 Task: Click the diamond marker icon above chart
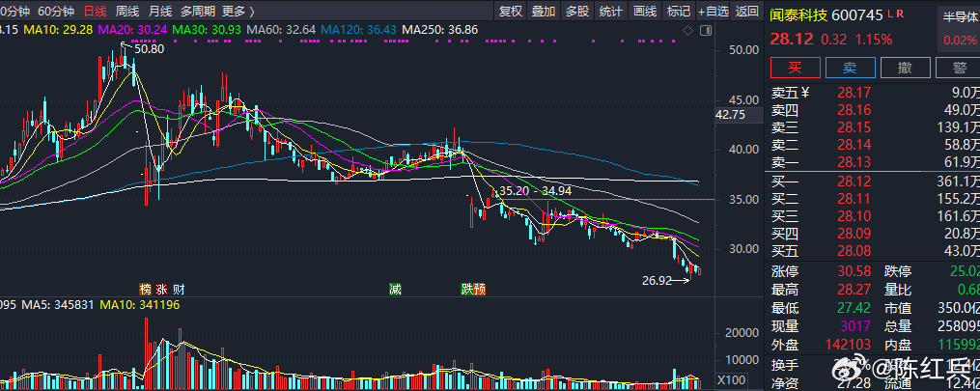point(688,30)
